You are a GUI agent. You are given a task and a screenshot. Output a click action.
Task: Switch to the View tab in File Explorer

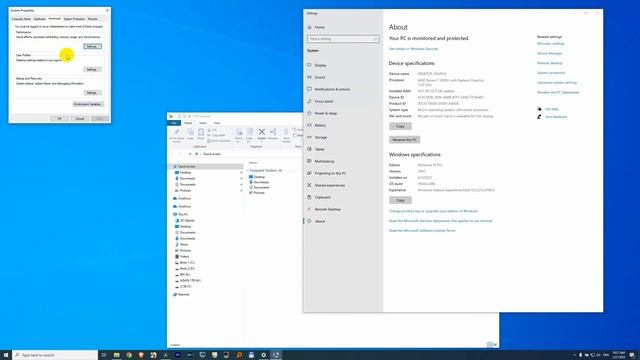pyautogui.click(x=217, y=123)
